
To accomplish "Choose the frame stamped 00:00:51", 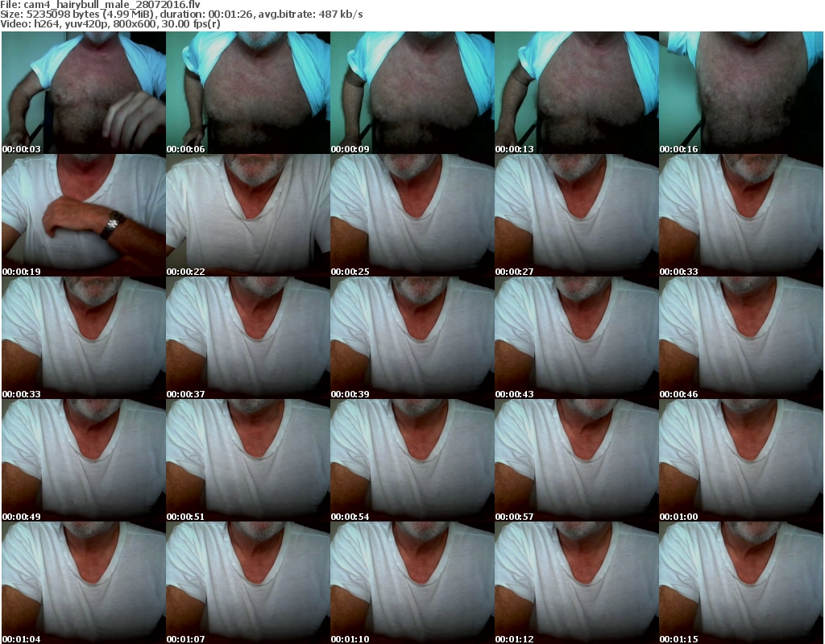I will 248,460.
